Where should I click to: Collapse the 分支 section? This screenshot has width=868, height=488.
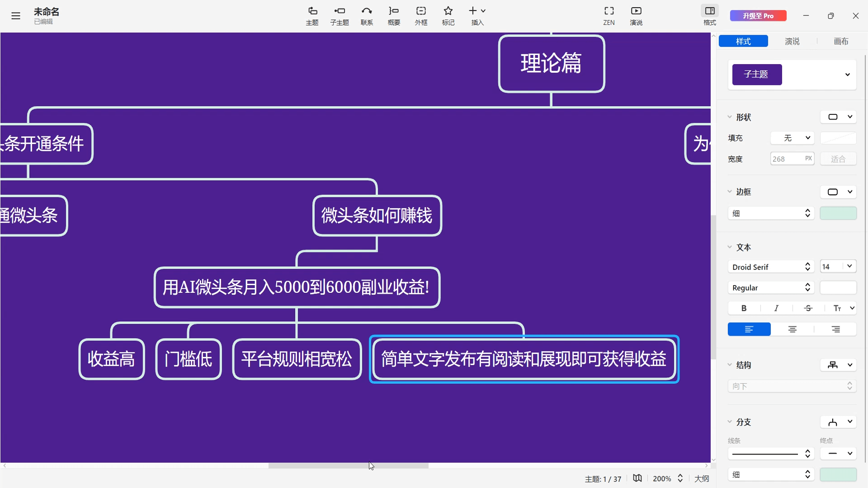click(x=730, y=422)
